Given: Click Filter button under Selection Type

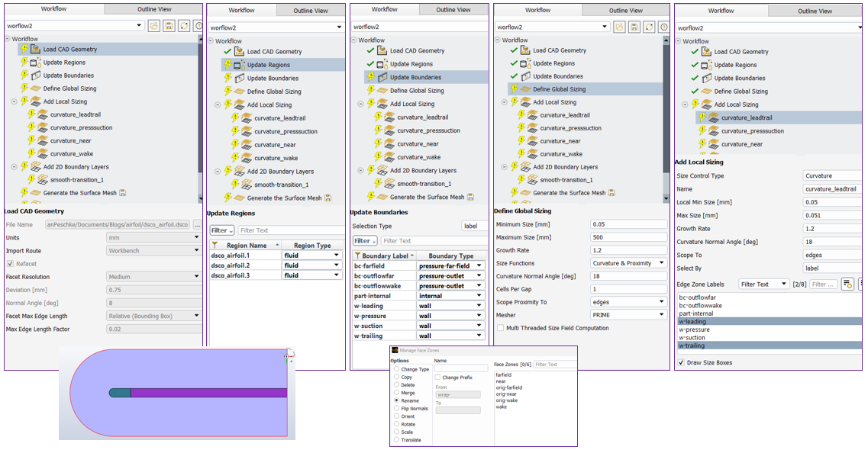Looking at the screenshot, I should [365, 241].
